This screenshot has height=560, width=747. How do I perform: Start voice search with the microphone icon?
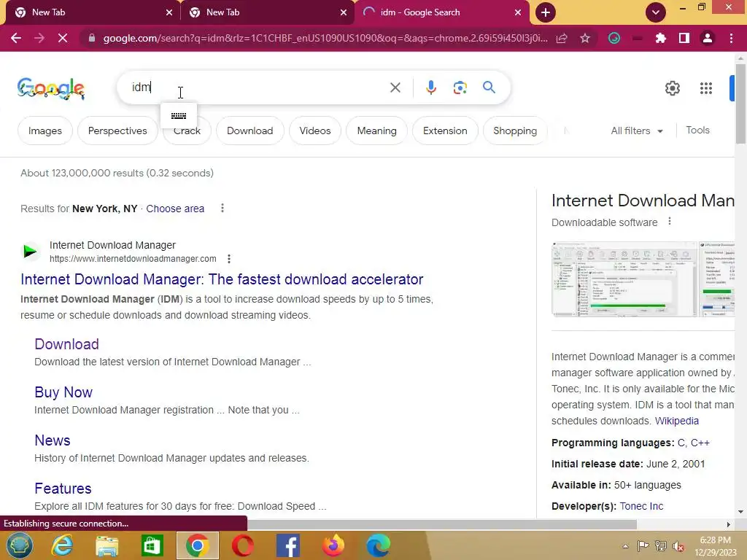click(x=430, y=87)
